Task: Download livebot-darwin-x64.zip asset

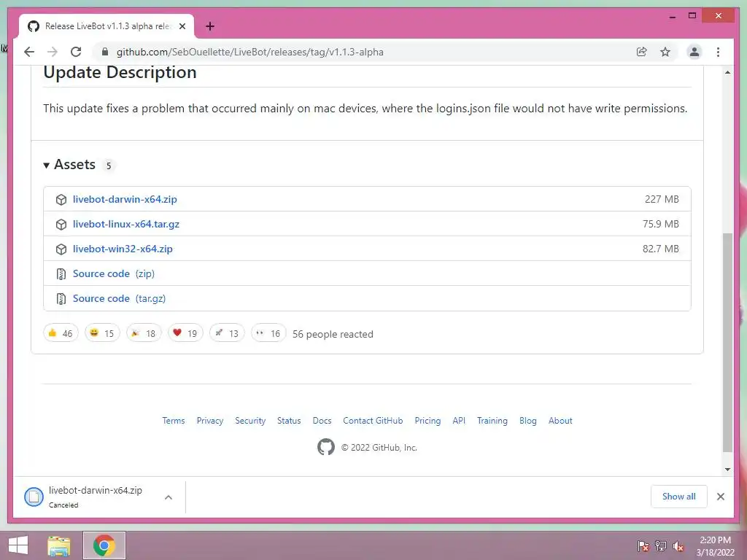Action: [x=125, y=199]
